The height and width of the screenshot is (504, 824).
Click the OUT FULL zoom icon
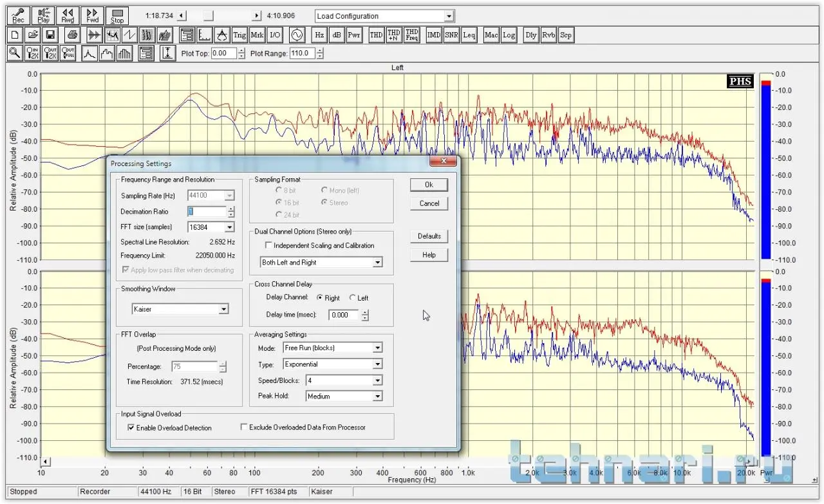pyautogui.click(x=68, y=53)
